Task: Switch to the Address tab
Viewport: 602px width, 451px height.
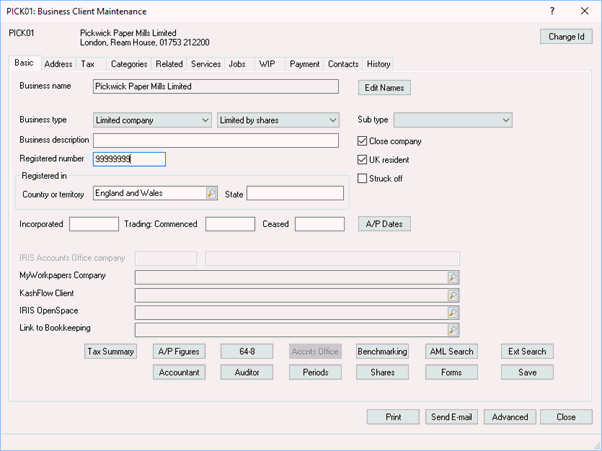Action: tap(58, 64)
